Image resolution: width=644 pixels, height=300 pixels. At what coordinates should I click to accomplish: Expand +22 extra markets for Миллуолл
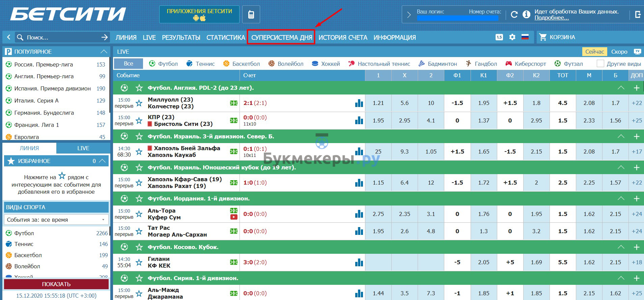pos(637,103)
